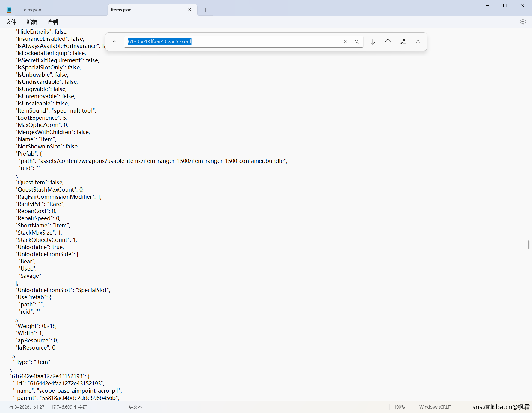Image resolution: width=532 pixels, height=413 pixels.
Task: Find next match with down arrow
Action: coord(373,42)
